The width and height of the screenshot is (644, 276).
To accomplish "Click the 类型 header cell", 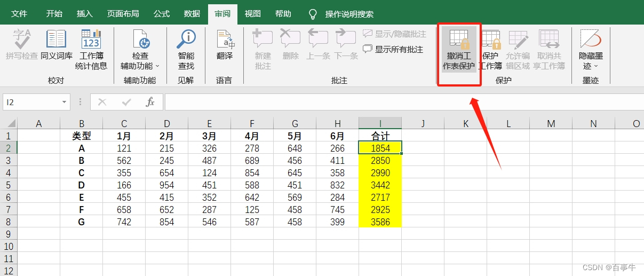I will (x=82, y=136).
